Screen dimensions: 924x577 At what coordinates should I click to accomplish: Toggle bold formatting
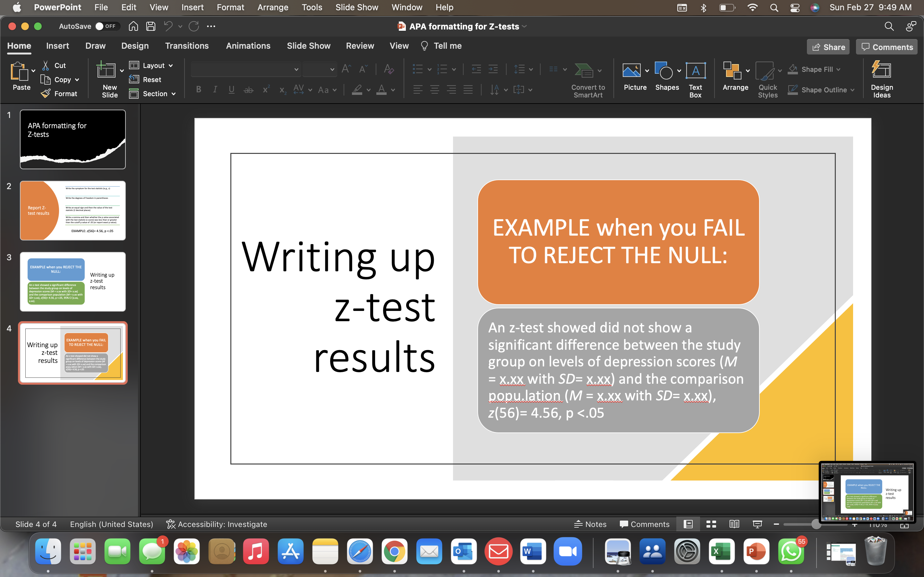198,90
